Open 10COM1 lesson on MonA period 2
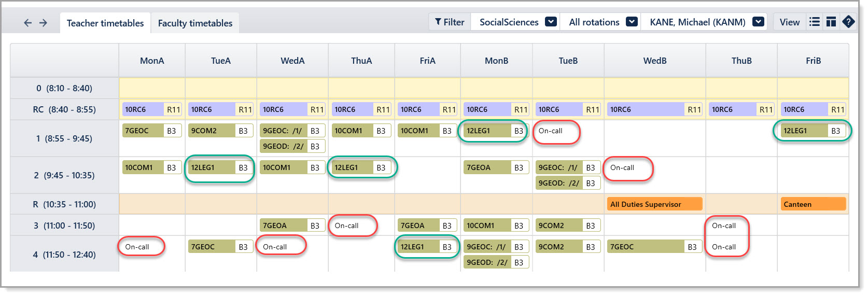868x296 pixels. coord(152,167)
